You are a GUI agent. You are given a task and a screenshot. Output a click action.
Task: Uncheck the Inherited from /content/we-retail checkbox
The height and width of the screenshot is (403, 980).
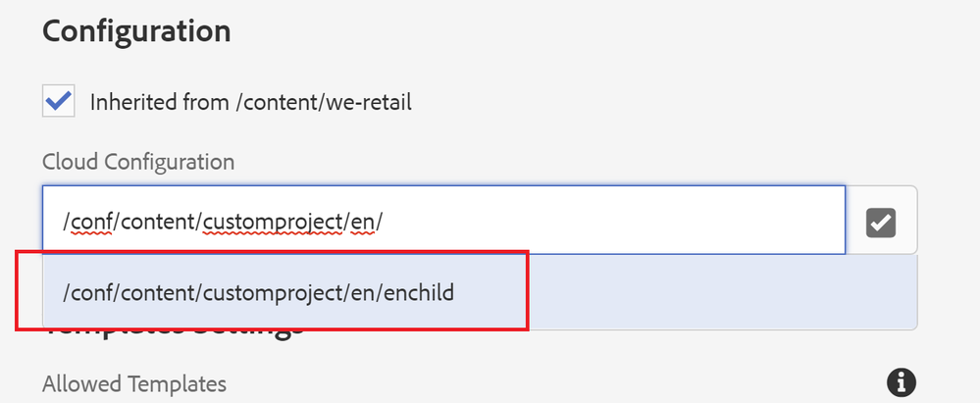tap(59, 101)
